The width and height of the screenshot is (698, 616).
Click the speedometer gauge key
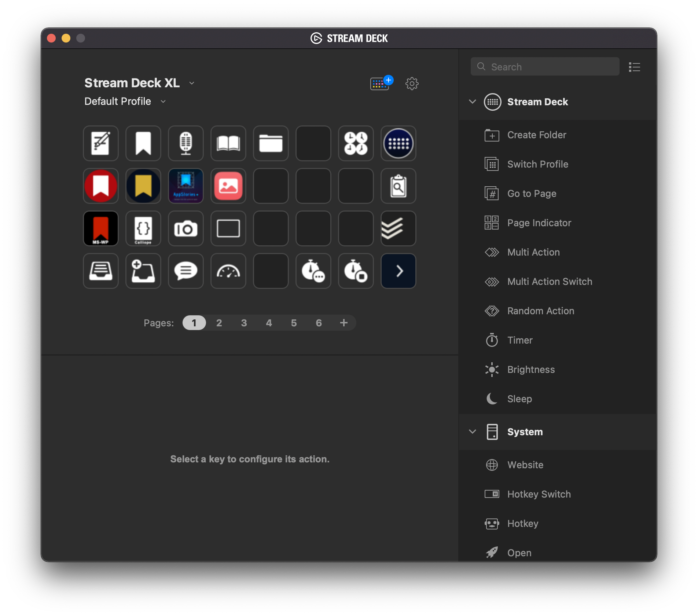tap(228, 271)
